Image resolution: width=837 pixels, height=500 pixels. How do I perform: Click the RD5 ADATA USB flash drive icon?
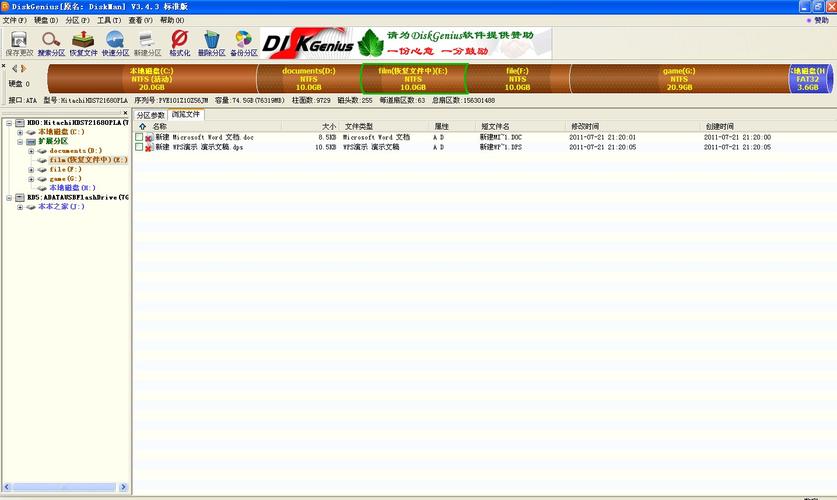pos(20,197)
